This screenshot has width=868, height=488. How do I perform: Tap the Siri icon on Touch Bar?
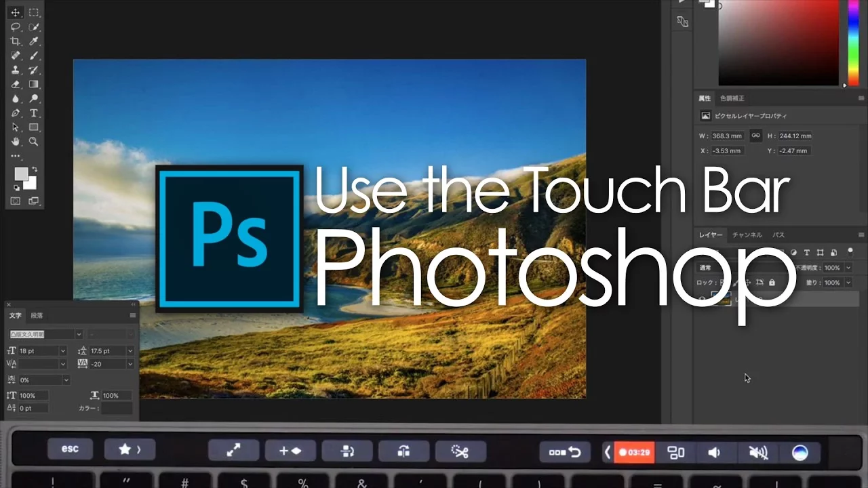[x=800, y=453]
